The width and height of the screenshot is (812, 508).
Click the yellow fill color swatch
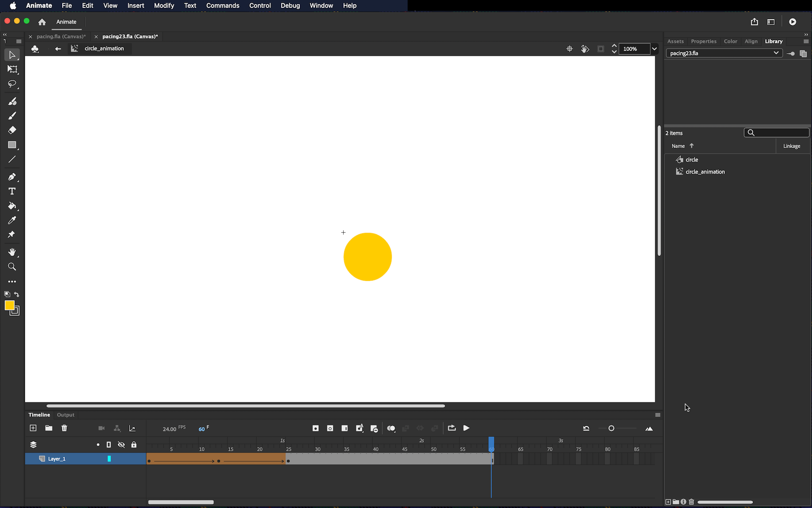pos(9,305)
